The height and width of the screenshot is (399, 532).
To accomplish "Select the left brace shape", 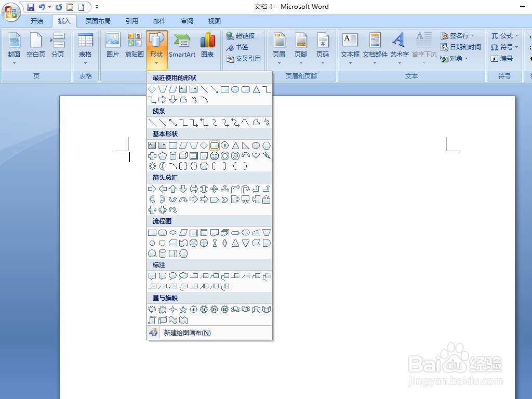I will point(235,166).
